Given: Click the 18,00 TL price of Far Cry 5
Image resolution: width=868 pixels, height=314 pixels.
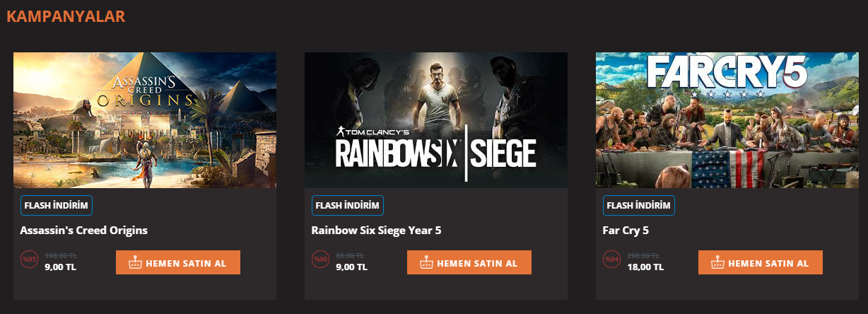Looking at the screenshot, I should 645,267.
